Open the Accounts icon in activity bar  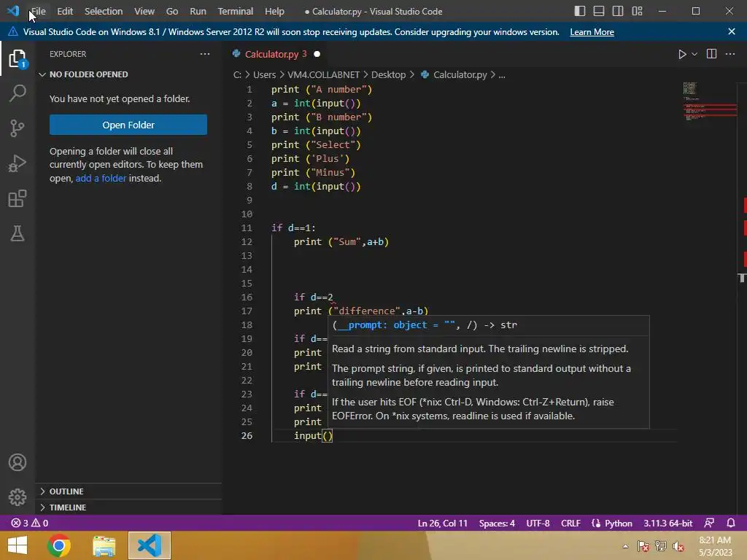click(18, 462)
